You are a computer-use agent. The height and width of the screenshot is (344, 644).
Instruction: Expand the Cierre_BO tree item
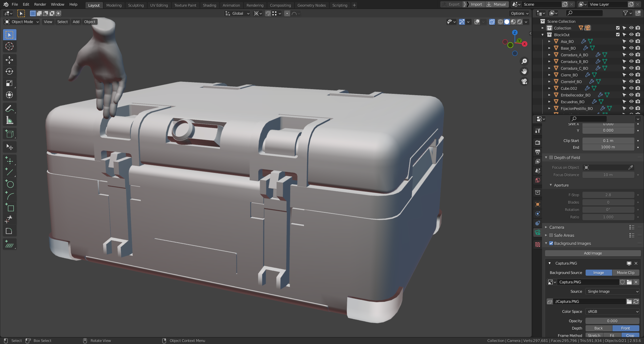(549, 75)
